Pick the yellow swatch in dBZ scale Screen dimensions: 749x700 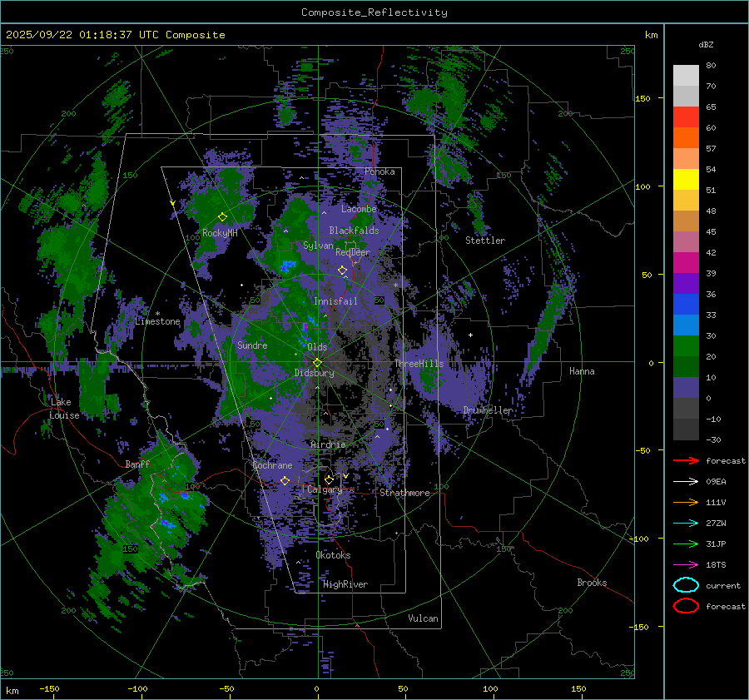[686, 179]
